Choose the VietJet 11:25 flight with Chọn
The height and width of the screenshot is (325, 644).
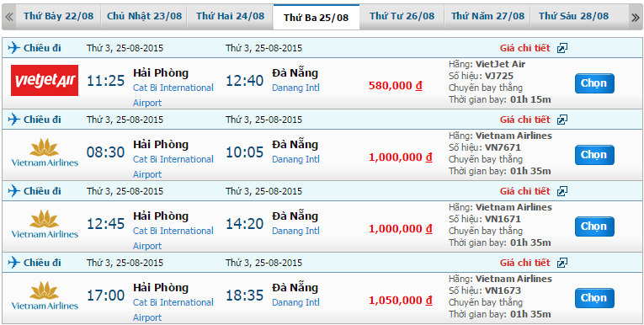(x=594, y=83)
